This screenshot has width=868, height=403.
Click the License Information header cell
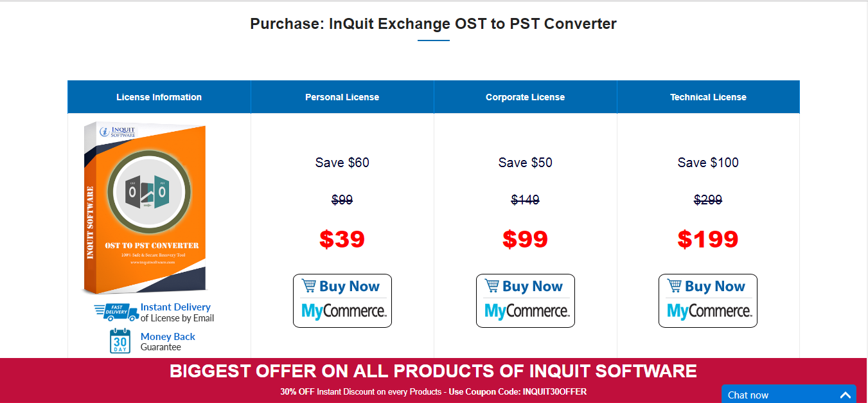159,97
